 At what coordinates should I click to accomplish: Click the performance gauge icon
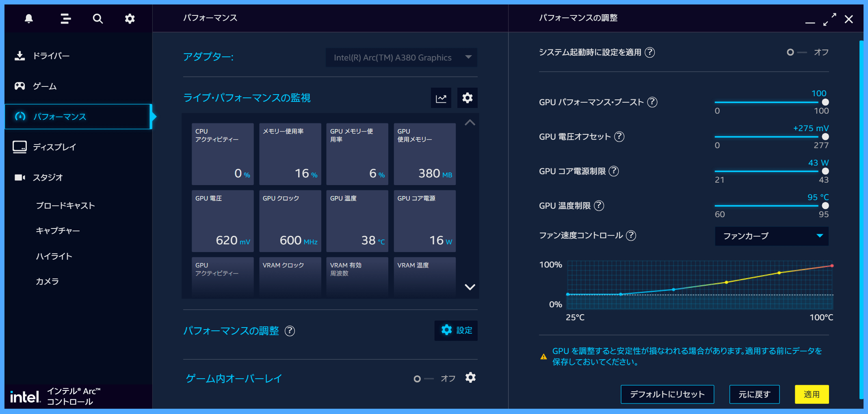20,116
